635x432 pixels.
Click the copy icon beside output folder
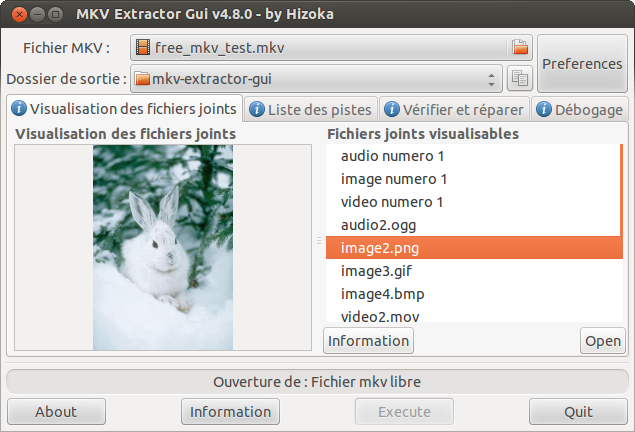click(x=519, y=78)
